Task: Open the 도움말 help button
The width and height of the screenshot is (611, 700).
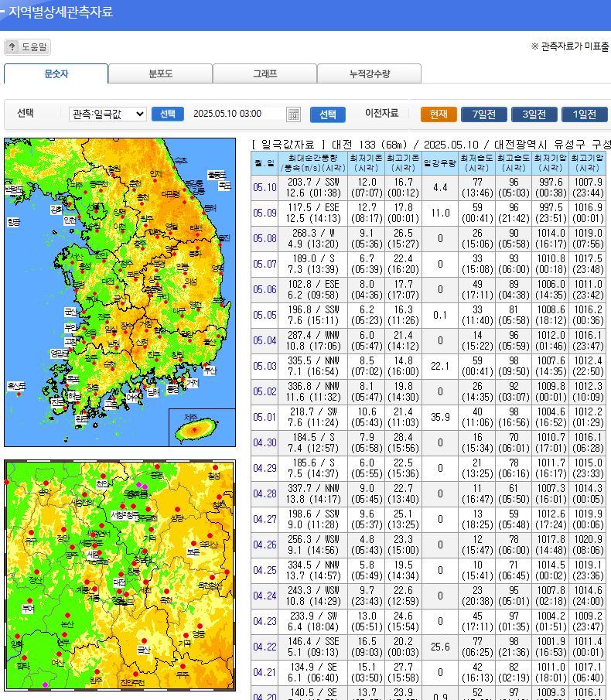Action: (x=28, y=47)
